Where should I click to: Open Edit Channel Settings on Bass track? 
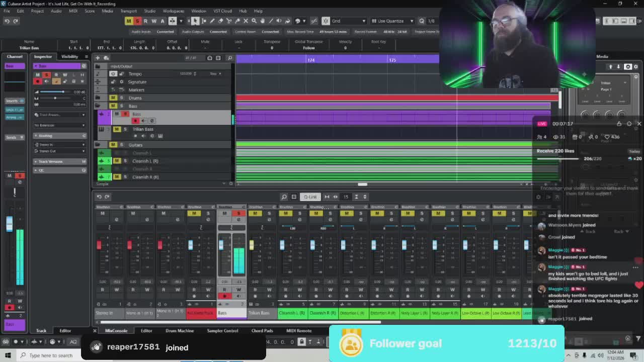[x=152, y=121]
